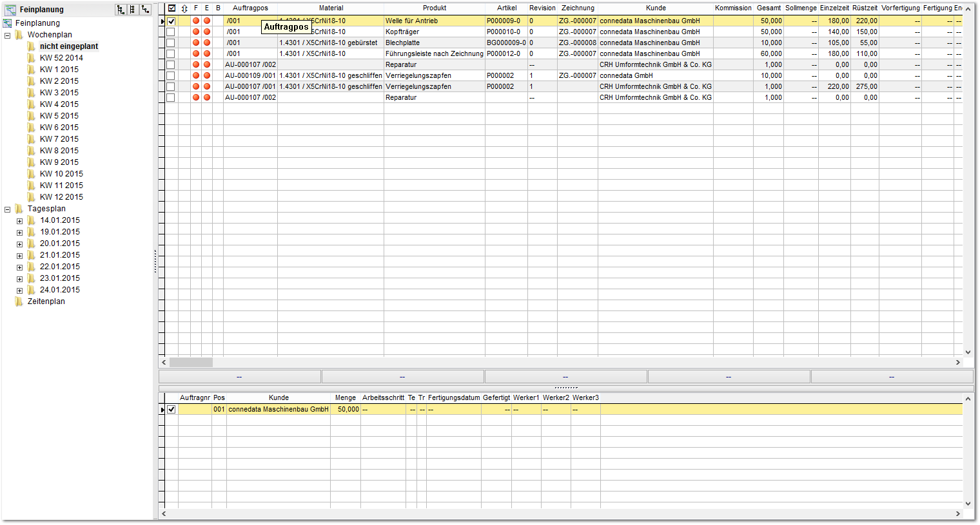Viewport: 980px width, 525px height.
Task: Click the sort arrows icon in the grid header
Action: coord(184,8)
